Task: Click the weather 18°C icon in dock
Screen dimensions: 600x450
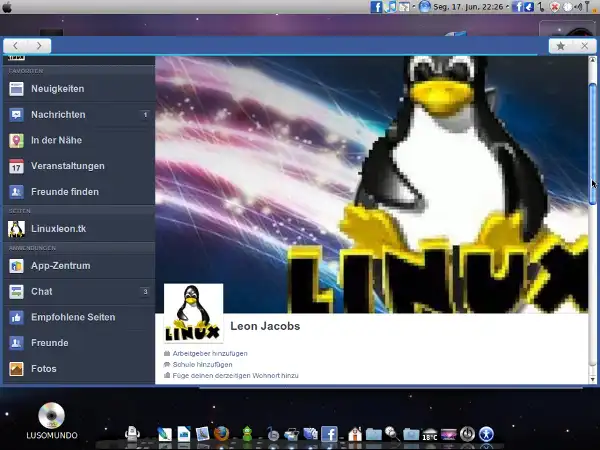Action: click(430, 435)
